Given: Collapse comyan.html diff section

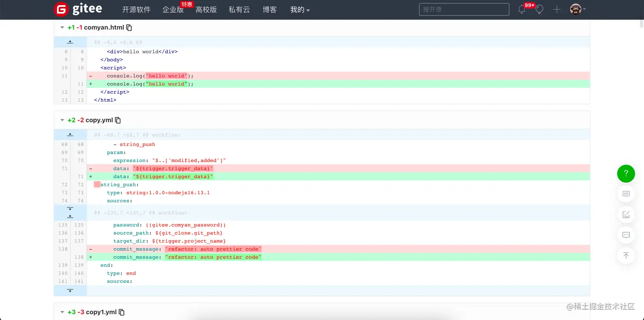Looking at the screenshot, I should click(x=62, y=28).
